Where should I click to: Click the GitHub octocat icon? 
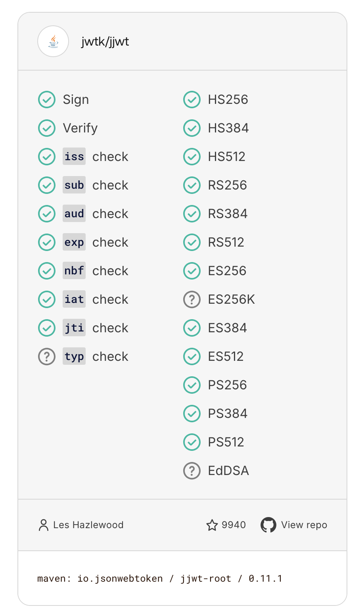click(x=268, y=525)
